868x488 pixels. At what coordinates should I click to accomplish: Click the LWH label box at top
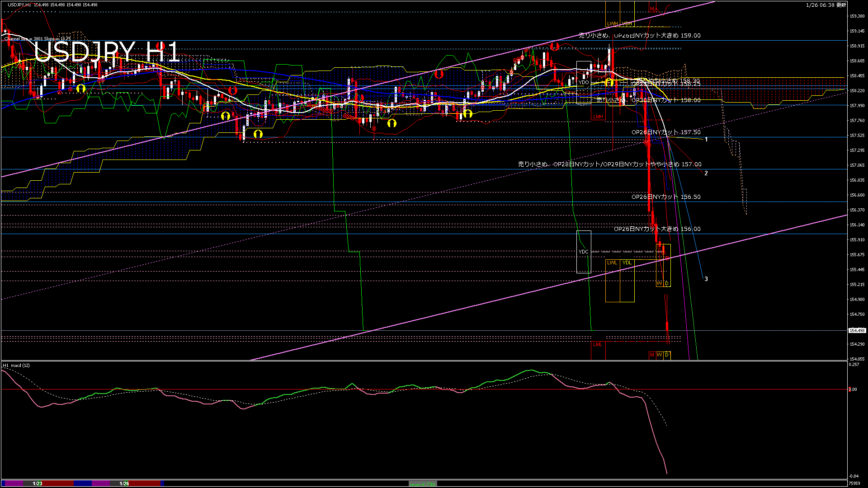click(x=612, y=23)
